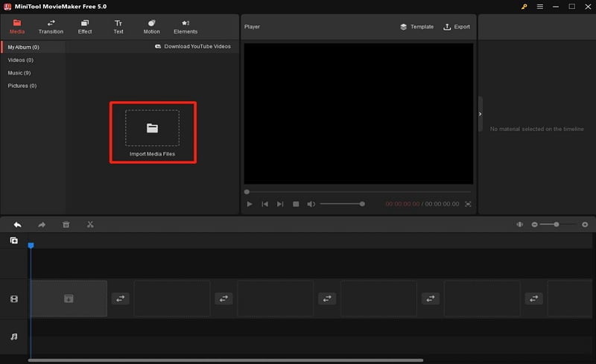This screenshot has width=596, height=364.
Task: Switch to the Motion tab
Action: (152, 27)
